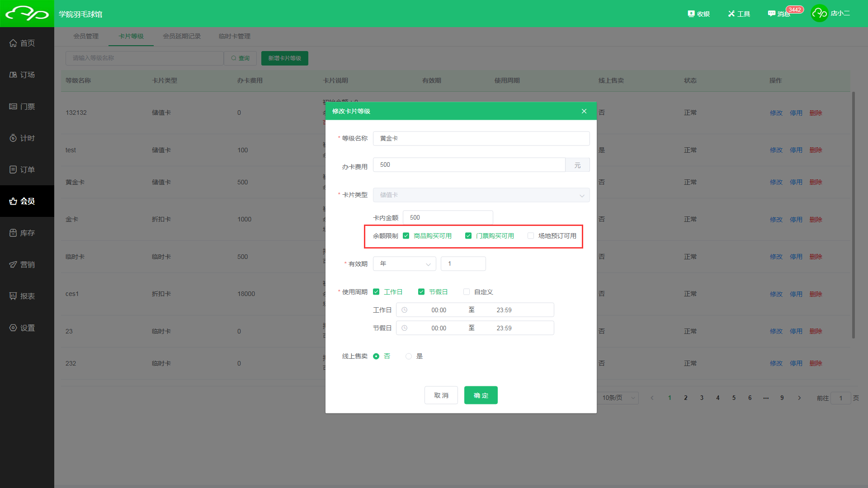Open the 报表 reports sidebar icon
This screenshot has width=868, height=488.
14,296
